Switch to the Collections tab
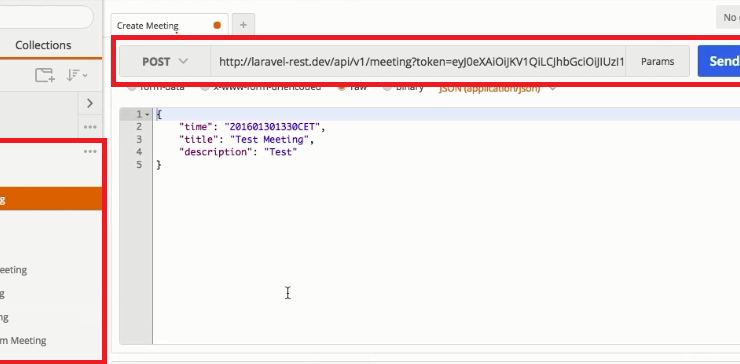740x364 pixels. [x=43, y=45]
